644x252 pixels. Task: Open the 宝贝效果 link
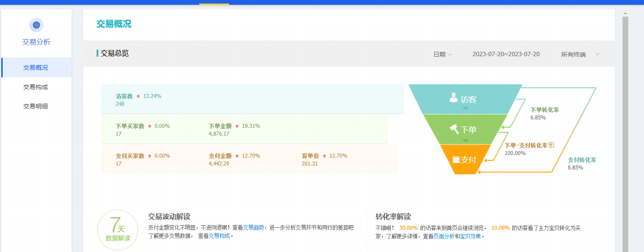[470, 236]
